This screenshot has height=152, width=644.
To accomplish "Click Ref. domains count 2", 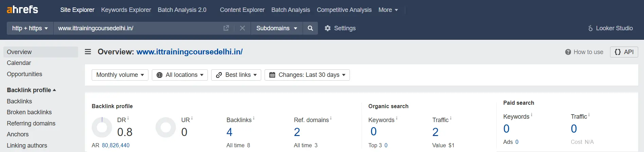I will [x=297, y=132].
